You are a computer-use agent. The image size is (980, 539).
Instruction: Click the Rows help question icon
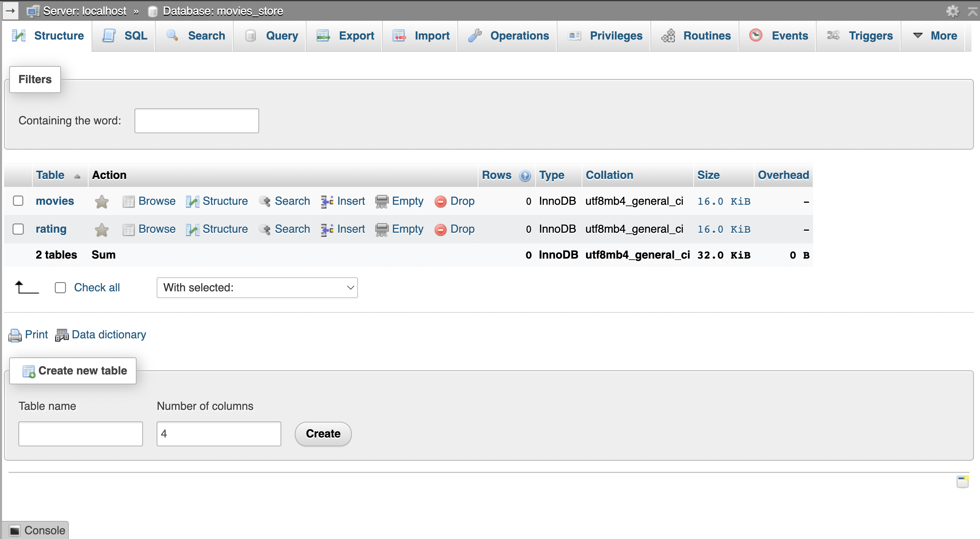525,175
